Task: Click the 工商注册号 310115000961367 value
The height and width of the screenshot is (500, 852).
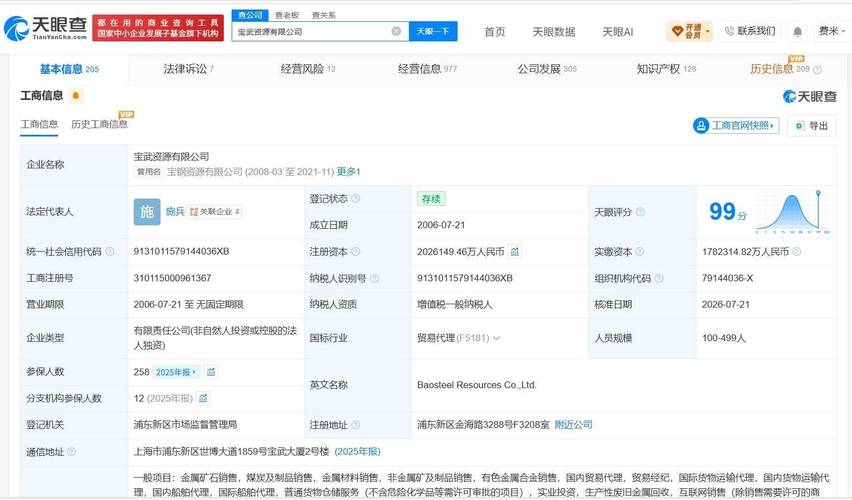Action: pos(172,278)
